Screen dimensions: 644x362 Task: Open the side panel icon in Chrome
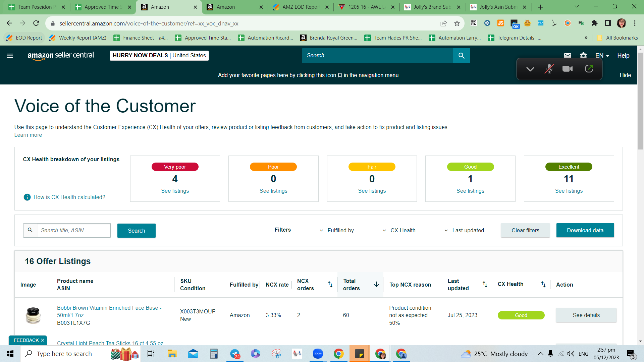click(608, 23)
